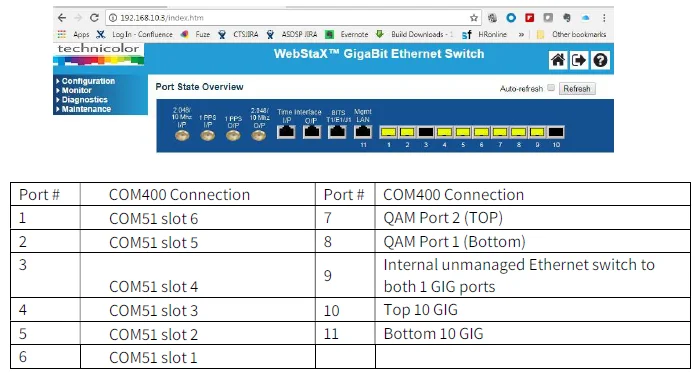Click the Mgmt LAN port 11
This screenshot has height=379, width=695.
[363, 132]
